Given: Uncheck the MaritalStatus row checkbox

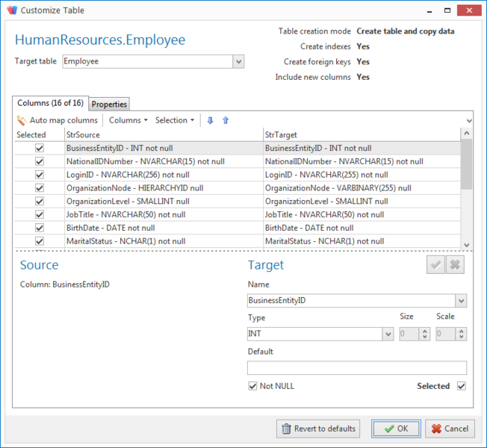Looking at the screenshot, I should tap(40, 241).
